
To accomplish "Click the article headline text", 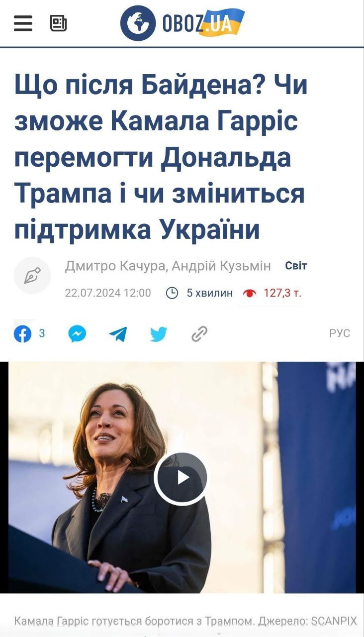I will pos(161,157).
